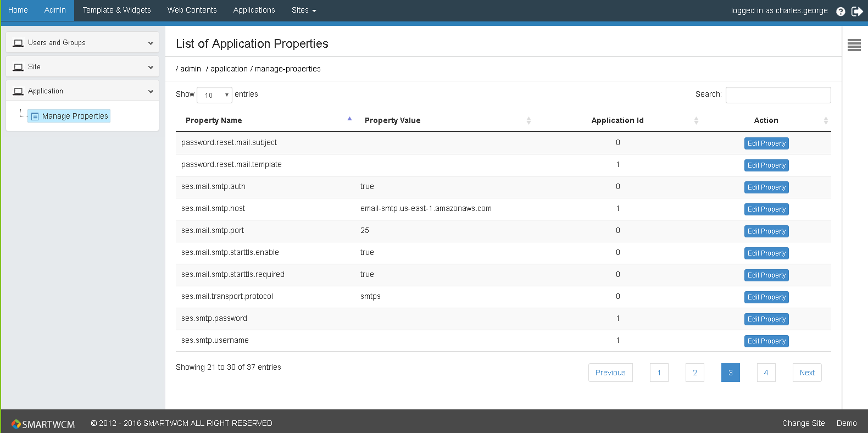Click the Users and Groups laptop icon
Screen dimensions: 868x433
[18, 43]
